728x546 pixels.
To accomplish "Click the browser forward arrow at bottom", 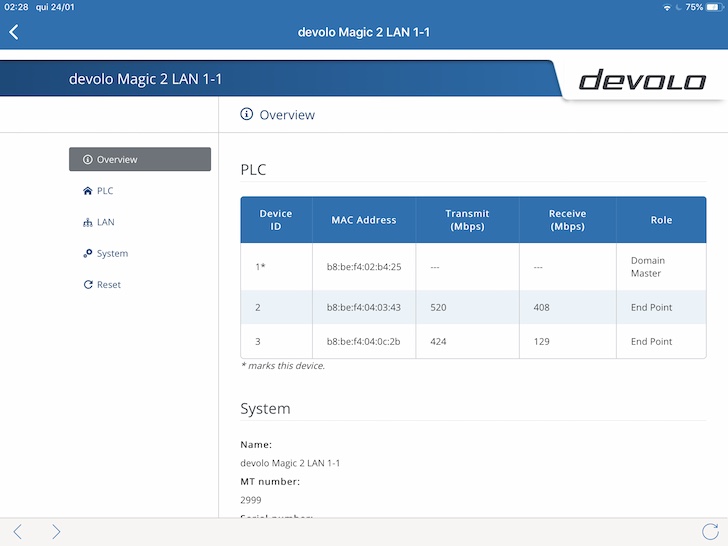I will click(x=56, y=532).
